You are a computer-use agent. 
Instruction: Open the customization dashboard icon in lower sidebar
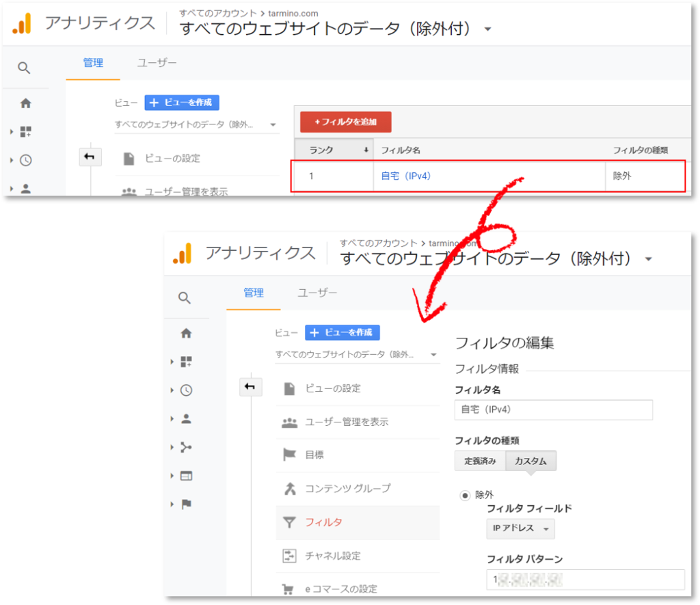tap(186, 362)
